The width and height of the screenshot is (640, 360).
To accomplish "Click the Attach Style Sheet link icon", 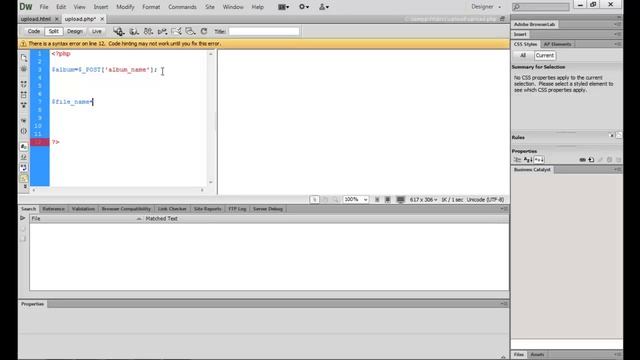I will coord(582,160).
